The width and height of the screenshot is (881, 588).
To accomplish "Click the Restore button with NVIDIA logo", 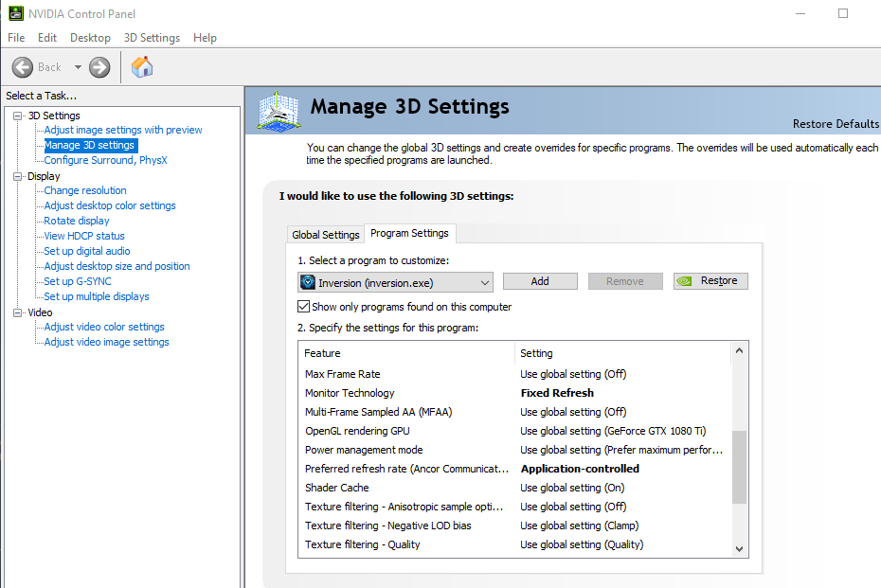I will [710, 281].
